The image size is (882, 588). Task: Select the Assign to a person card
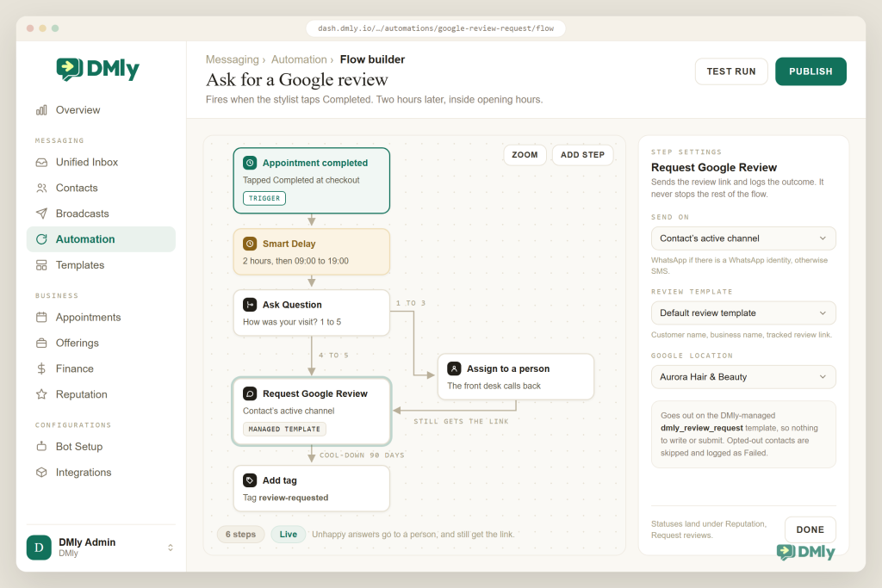tap(516, 376)
